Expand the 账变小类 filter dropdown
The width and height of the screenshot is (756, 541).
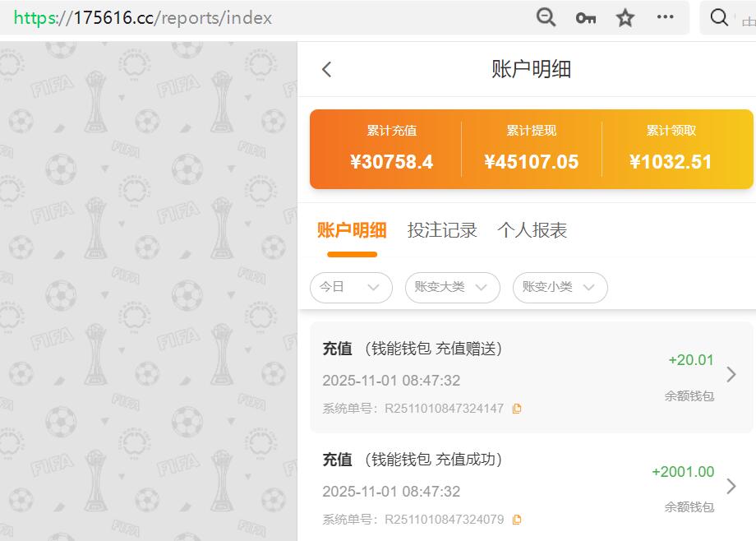560,288
